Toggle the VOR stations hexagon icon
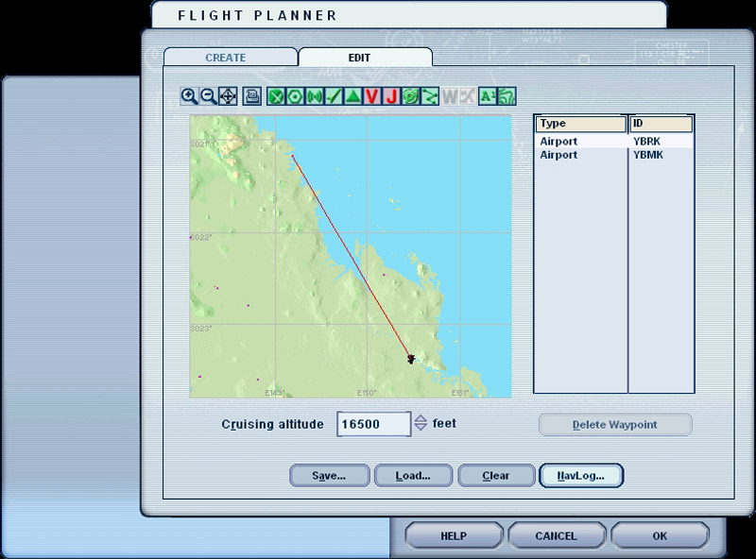756x559 pixels. pos(295,95)
